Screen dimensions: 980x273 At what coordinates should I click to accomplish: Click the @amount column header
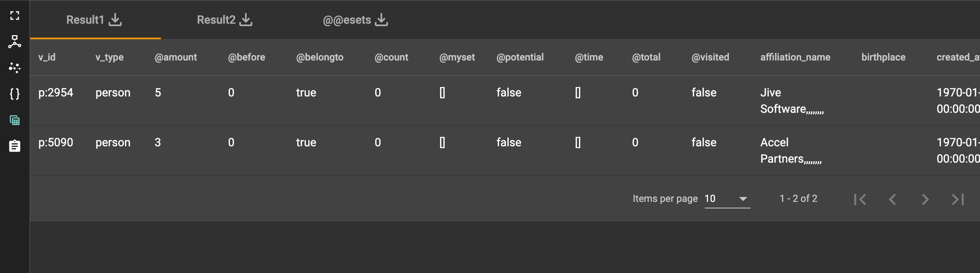(x=176, y=57)
